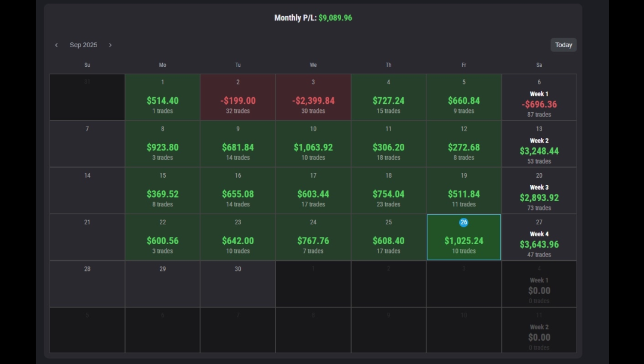The height and width of the screenshot is (364, 644).
Task: Click the Fr weekday header
Action: click(x=464, y=65)
